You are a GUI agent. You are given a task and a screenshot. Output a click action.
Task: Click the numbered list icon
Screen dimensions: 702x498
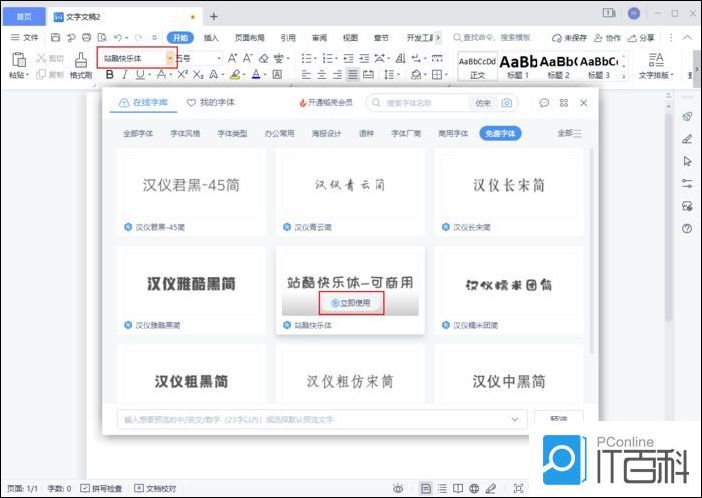328,58
